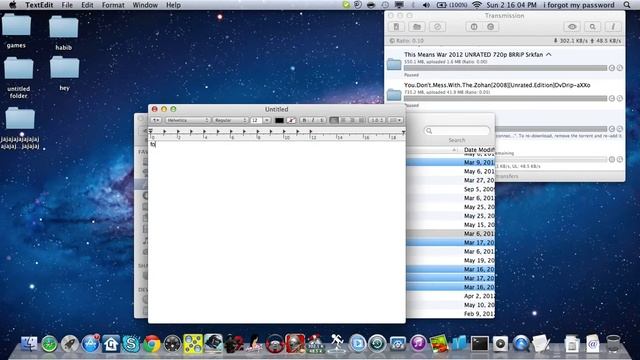Viewport: 640px width, 360px height.
Task: Open the Helvetica font family dropdown
Action: point(187,120)
